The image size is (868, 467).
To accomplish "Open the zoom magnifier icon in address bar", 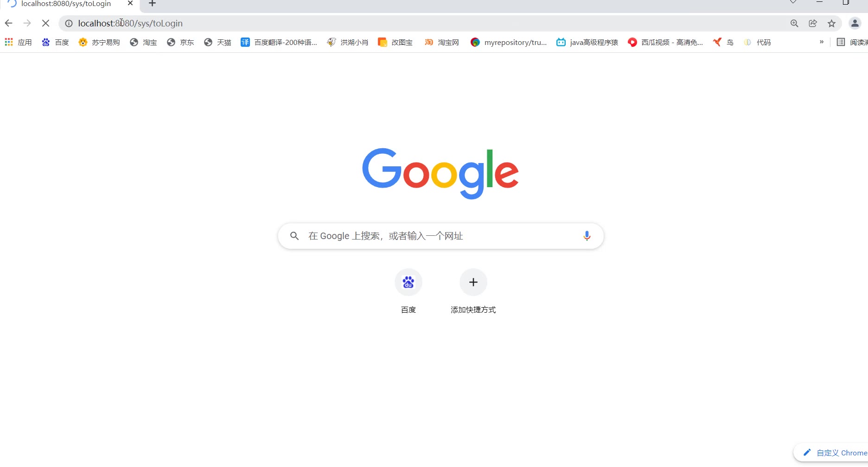I will [x=794, y=23].
